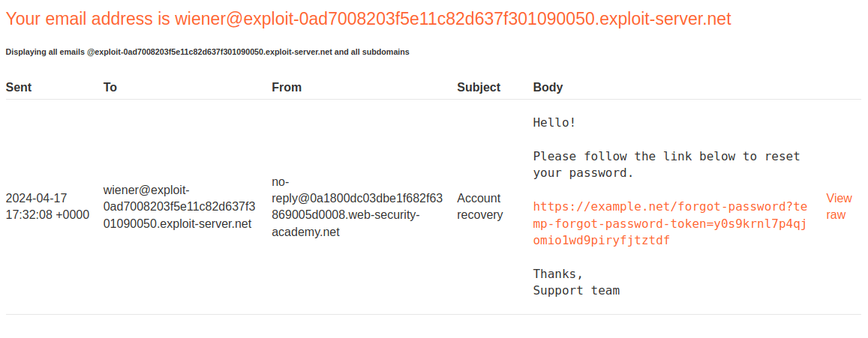Click the To column header
This screenshot has width=868, height=338.
[x=110, y=87]
